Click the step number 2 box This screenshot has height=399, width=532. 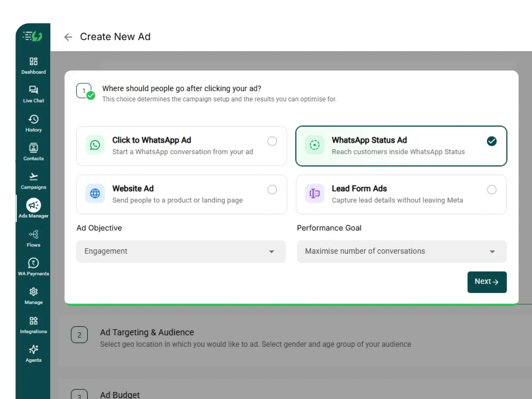79,335
